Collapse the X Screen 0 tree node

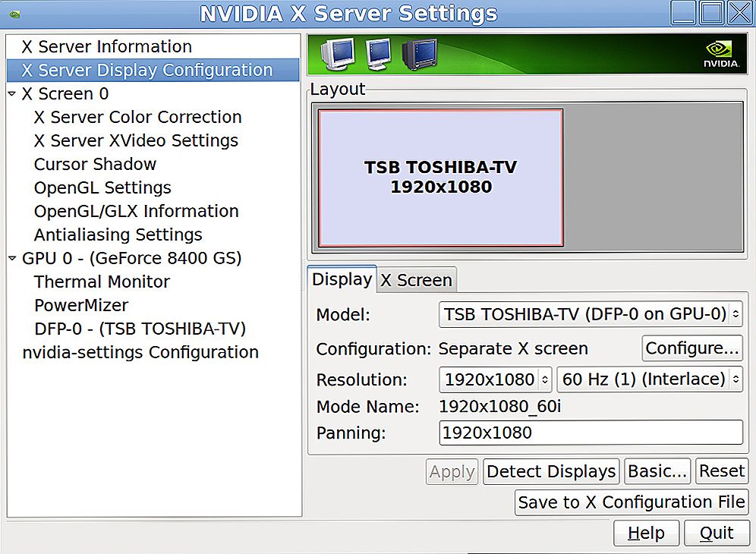pos(12,93)
